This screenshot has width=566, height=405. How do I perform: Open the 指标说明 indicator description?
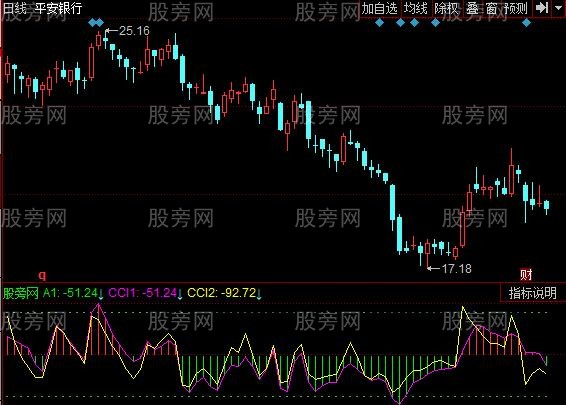[533, 293]
